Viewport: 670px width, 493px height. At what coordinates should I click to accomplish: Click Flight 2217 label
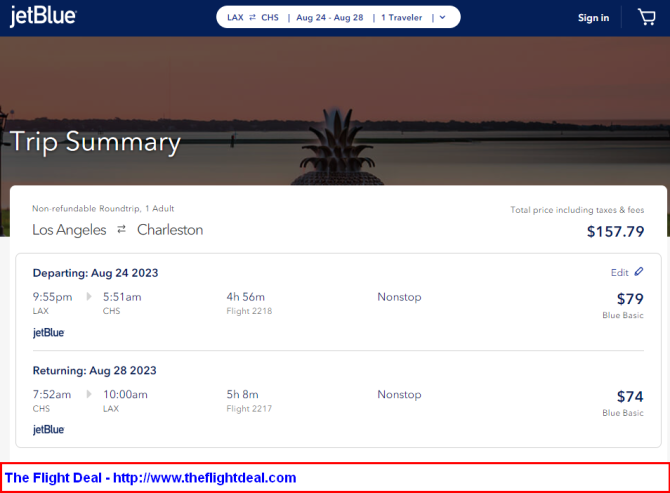pyautogui.click(x=249, y=409)
